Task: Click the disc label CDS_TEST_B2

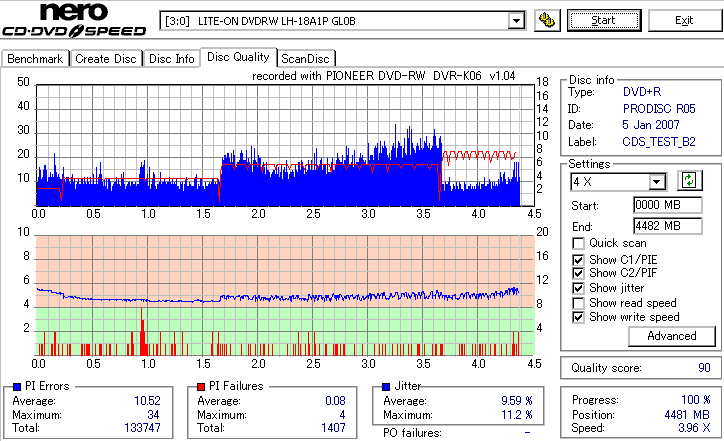Action: 659,142
